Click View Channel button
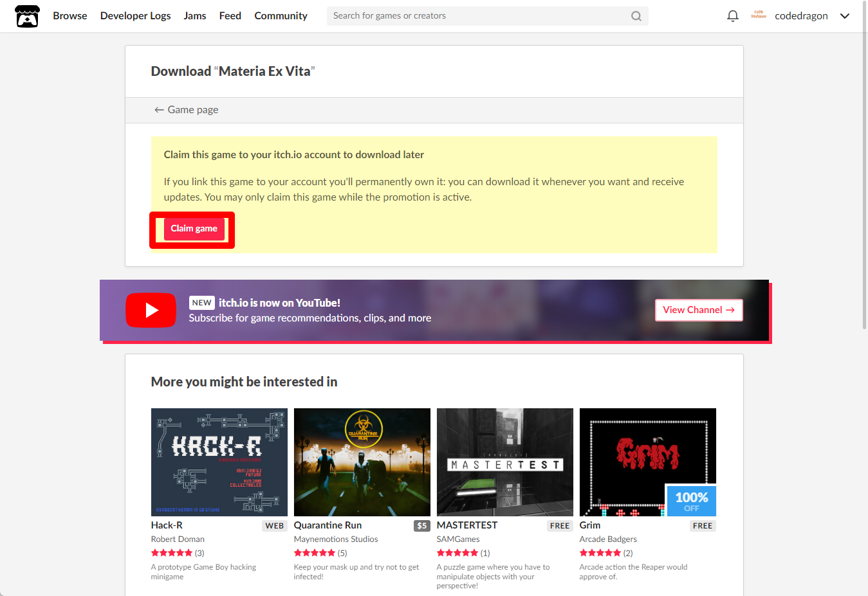This screenshot has height=596, width=868. [699, 310]
